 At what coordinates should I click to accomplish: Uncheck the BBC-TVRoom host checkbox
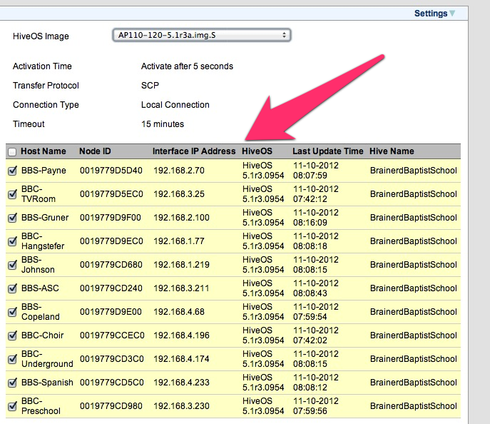click(x=12, y=194)
